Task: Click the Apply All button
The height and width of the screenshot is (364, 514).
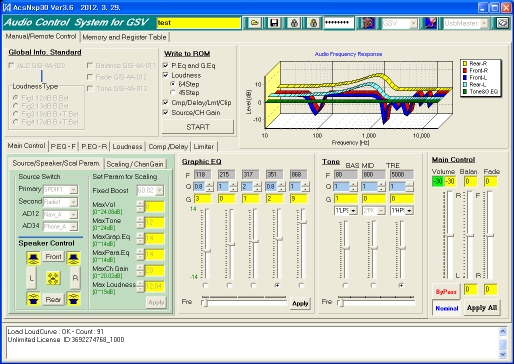Action: coord(482,308)
